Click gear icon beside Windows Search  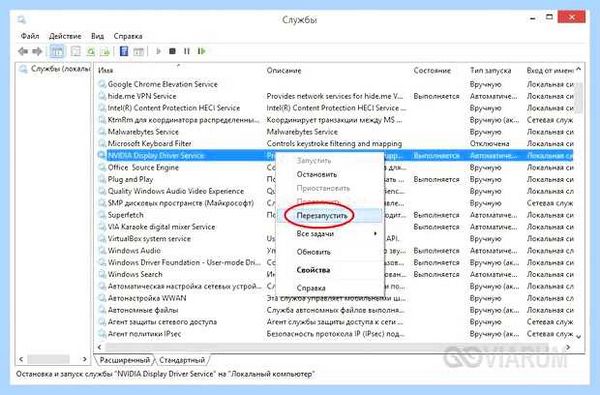102,274
